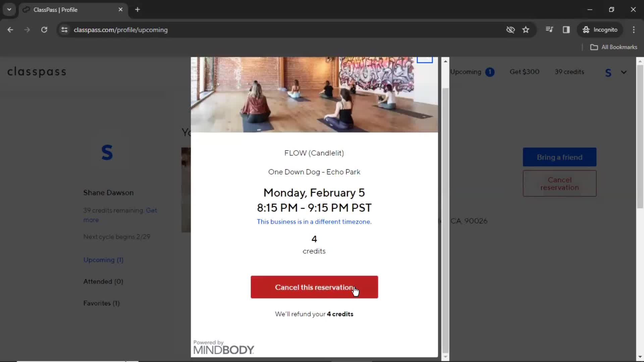
Task: Click the blue S avatar in header
Action: point(608,73)
